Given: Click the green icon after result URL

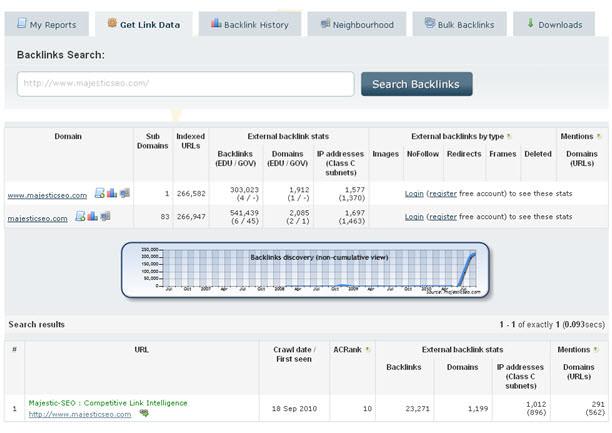Looking at the screenshot, I should point(144,413).
